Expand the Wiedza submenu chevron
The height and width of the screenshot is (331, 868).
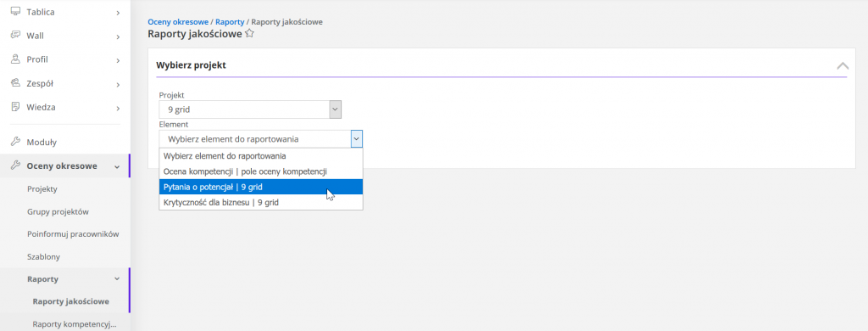pyautogui.click(x=118, y=108)
